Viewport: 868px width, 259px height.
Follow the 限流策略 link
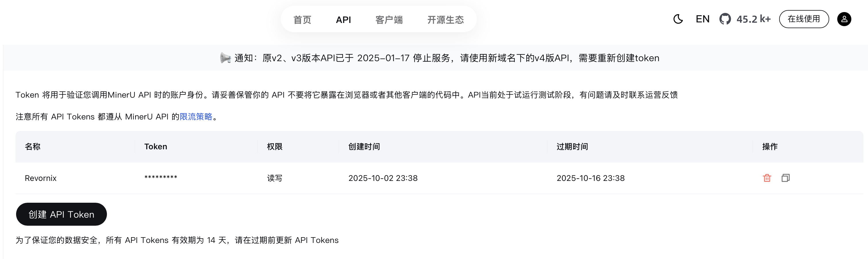click(x=196, y=117)
